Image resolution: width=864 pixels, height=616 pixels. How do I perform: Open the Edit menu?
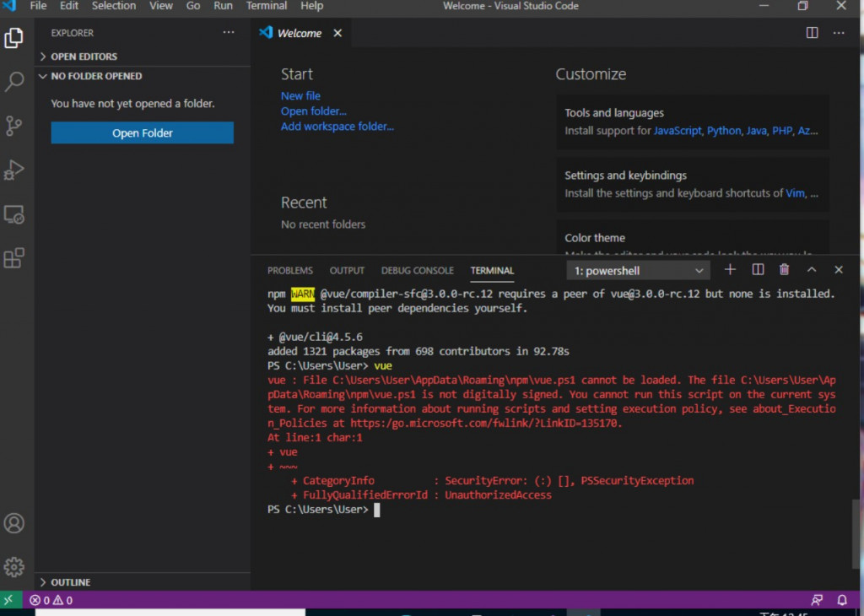(69, 6)
